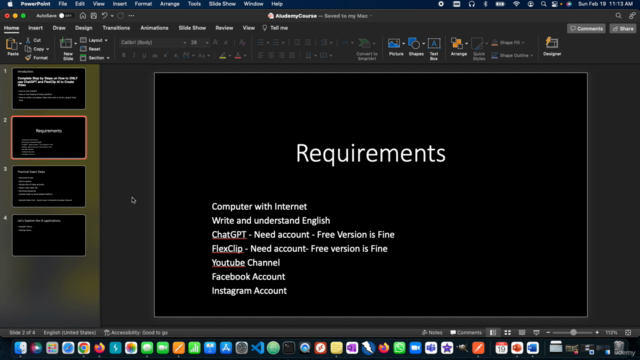Select slide 3 thumbnail Practical Exact Steps
This screenshot has width=640, height=360.
(49, 187)
